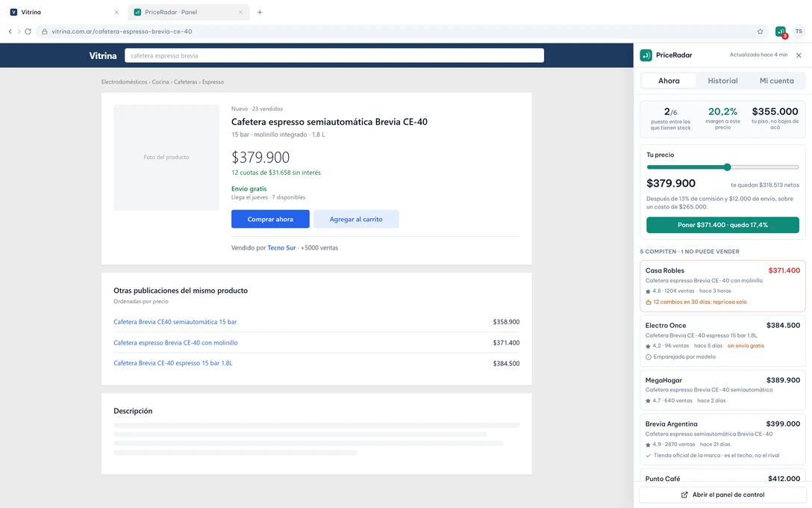Open Abrir el panel de control
Image resolution: width=812 pixels, height=508 pixels.
(722, 495)
